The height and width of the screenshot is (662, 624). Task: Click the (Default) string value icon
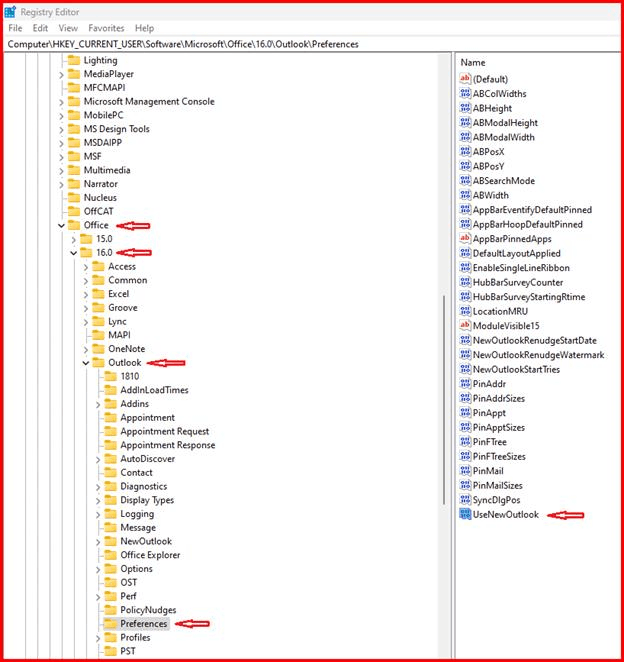coord(465,79)
